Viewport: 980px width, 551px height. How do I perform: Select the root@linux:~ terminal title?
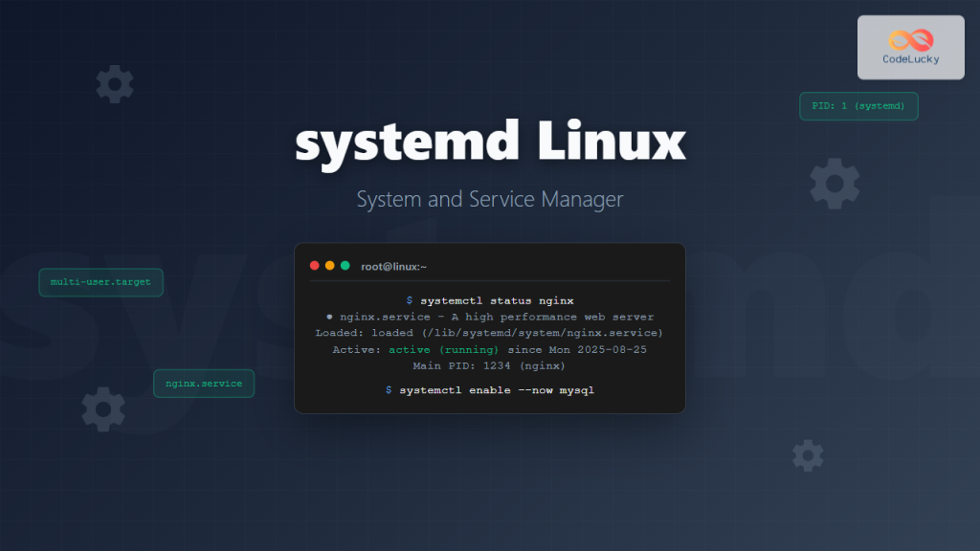[394, 266]
